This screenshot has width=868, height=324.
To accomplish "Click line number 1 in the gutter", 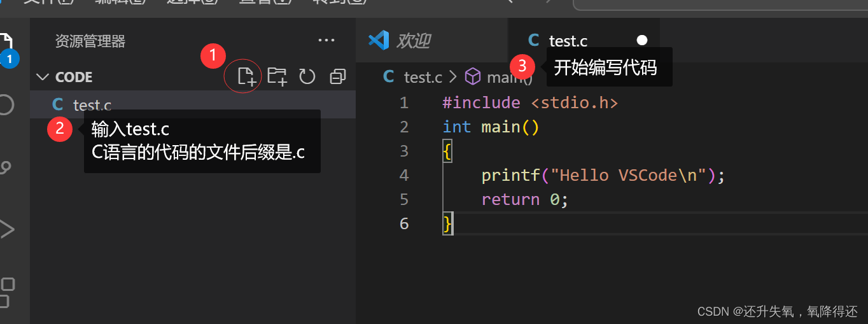I will pyautogui.click(x=404, y=102).
